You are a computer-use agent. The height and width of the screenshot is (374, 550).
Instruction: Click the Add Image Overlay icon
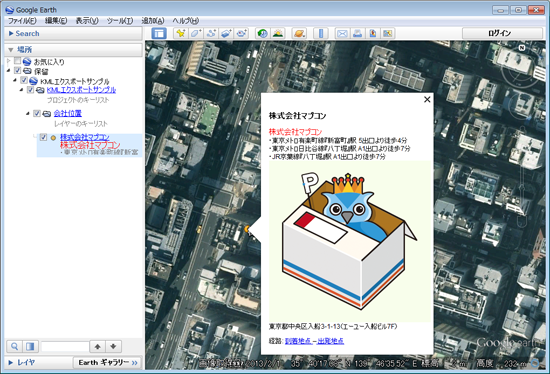(x=226, y=33)
